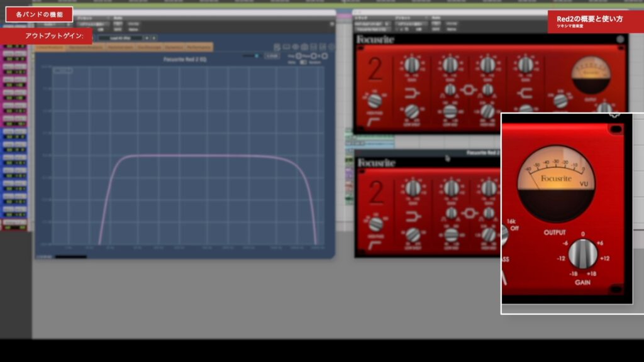Click the low shelf gain knob on upper Red 2
Screen dimensions: 644x362
[412, 65]
